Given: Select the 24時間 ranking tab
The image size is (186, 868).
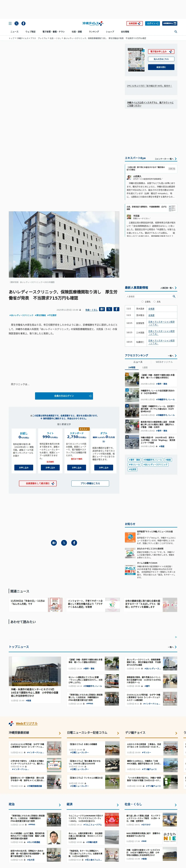Looking at the screenshot, I should click(132, 368).
